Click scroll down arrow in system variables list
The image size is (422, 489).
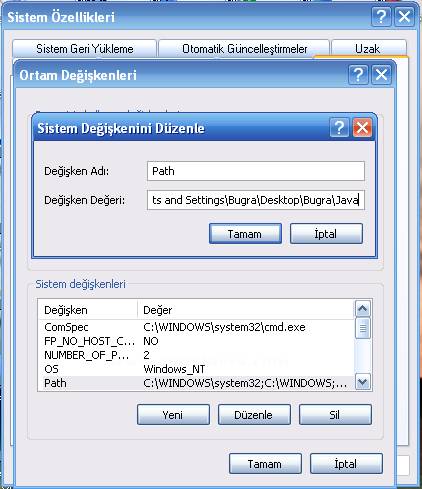tap(363, 382)
